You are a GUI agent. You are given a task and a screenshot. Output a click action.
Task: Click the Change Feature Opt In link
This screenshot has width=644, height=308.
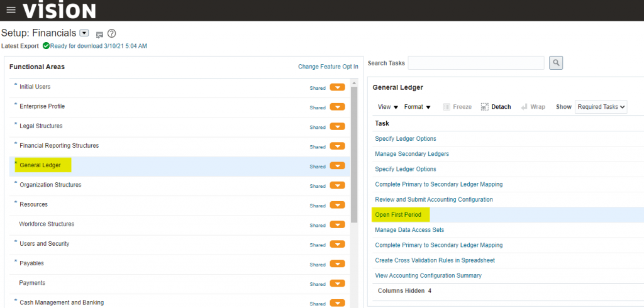(x=328, y=67)
